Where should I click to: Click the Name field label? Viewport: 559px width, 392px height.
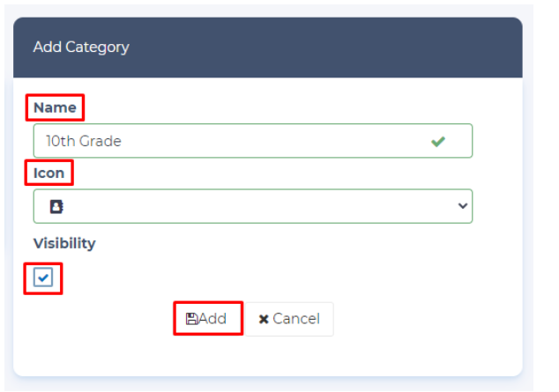point(54,108)
